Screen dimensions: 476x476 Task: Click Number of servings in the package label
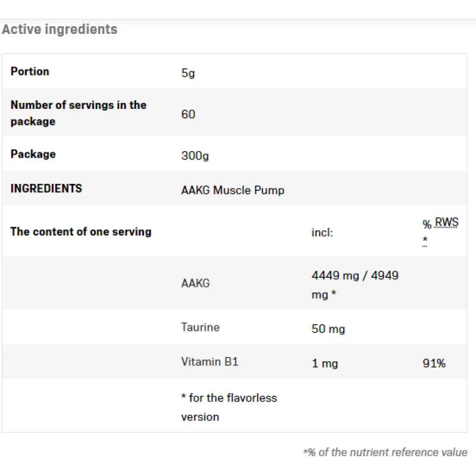coord(78,113)
